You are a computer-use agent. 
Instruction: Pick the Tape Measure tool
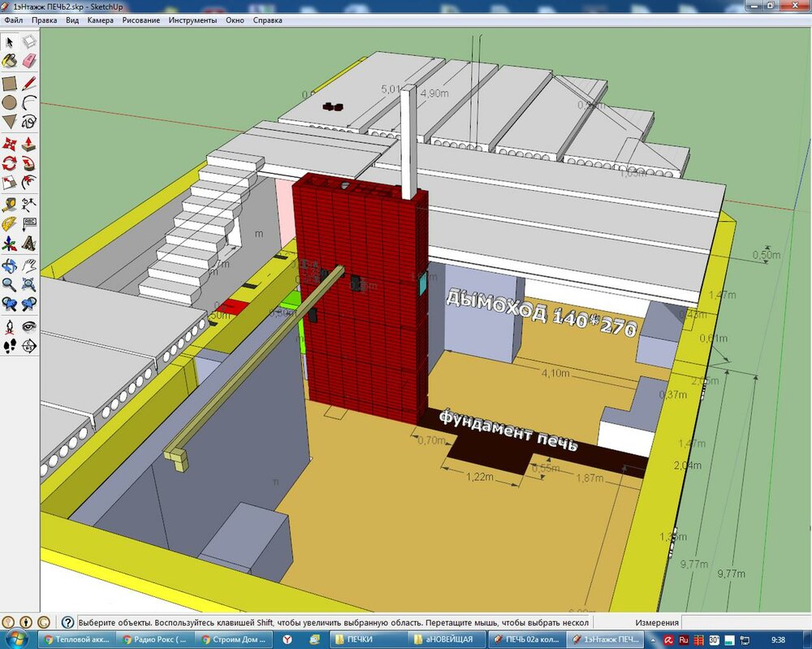tap(9, 204)
